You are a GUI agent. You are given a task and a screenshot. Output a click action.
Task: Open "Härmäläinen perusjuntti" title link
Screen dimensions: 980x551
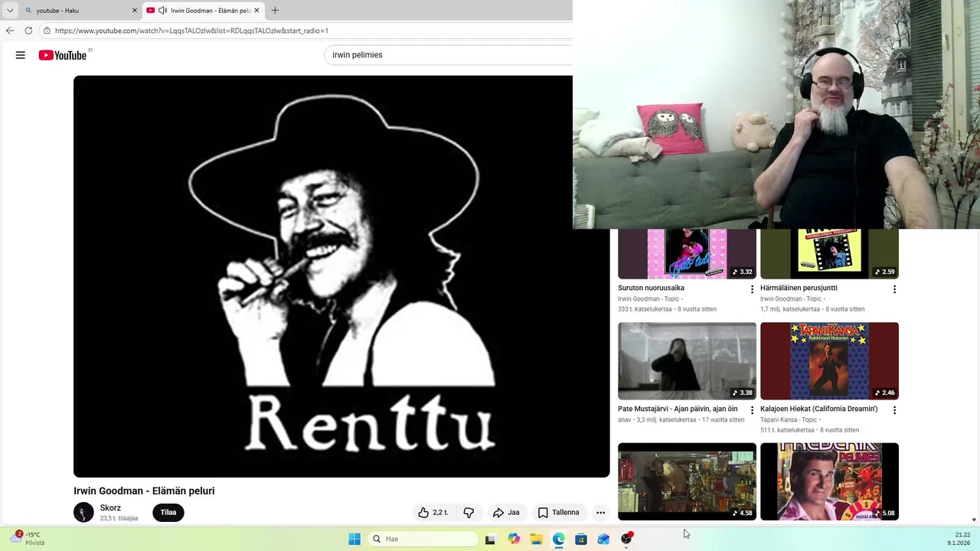(x=799, y=288)
